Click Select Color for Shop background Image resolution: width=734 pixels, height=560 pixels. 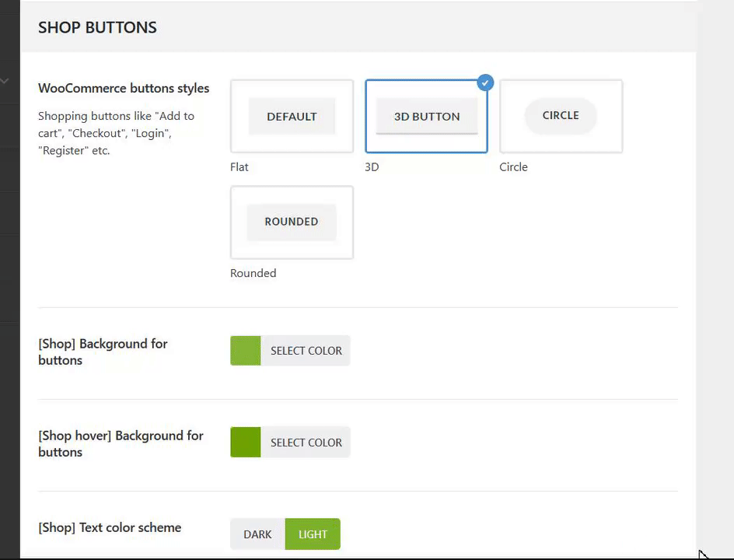pos(306,351)
